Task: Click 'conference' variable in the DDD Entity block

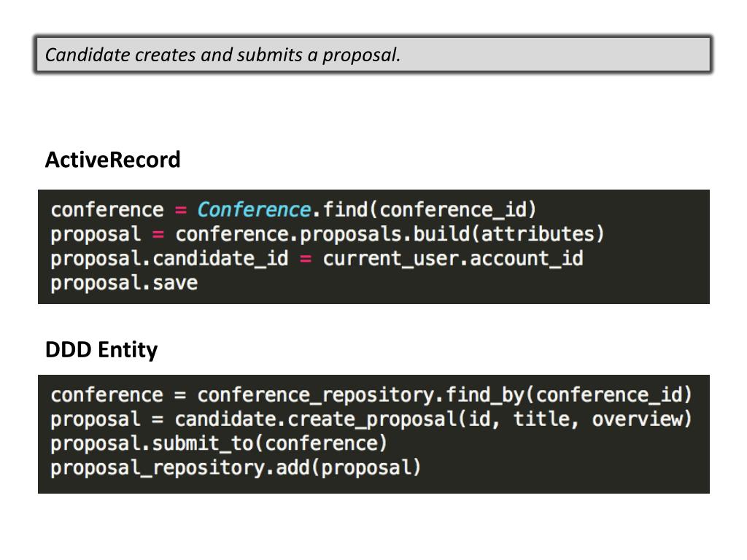Action: coord(107,395)
